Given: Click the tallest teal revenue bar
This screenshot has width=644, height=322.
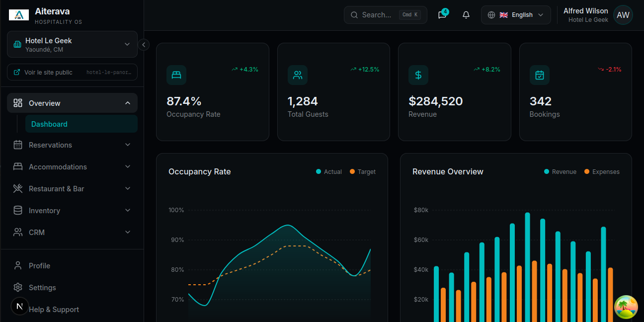Looking at the screenshot, I should pos(527,267).
